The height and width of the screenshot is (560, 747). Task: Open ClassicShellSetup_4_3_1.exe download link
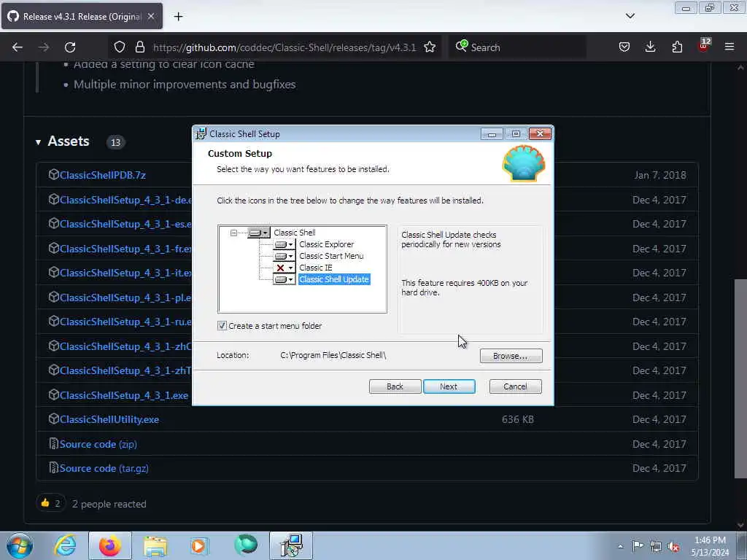pos(124,395)
